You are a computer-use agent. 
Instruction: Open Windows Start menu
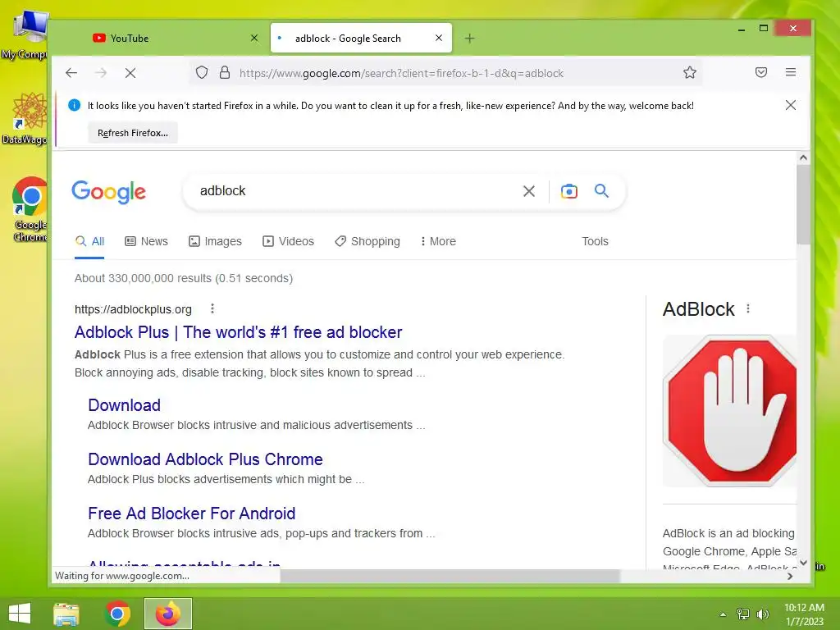pos(20,614)
